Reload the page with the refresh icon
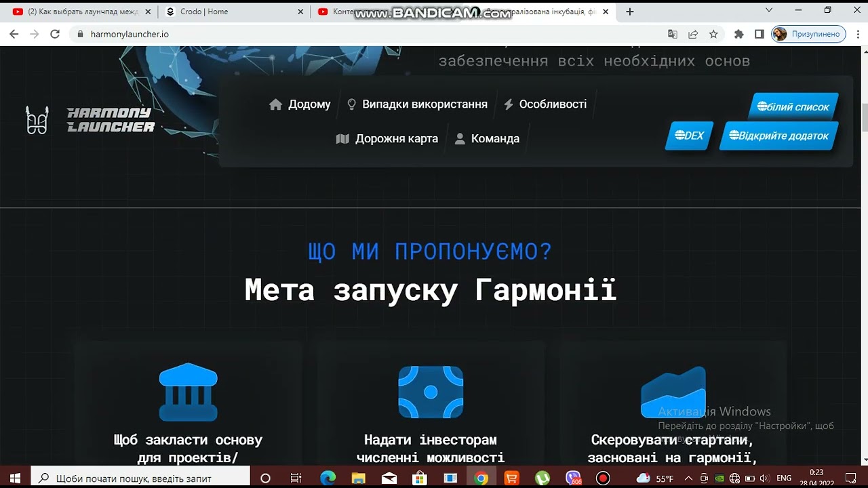Image resolution: width=868 pixels, height=488 pixels. click(x=55, y=34)
